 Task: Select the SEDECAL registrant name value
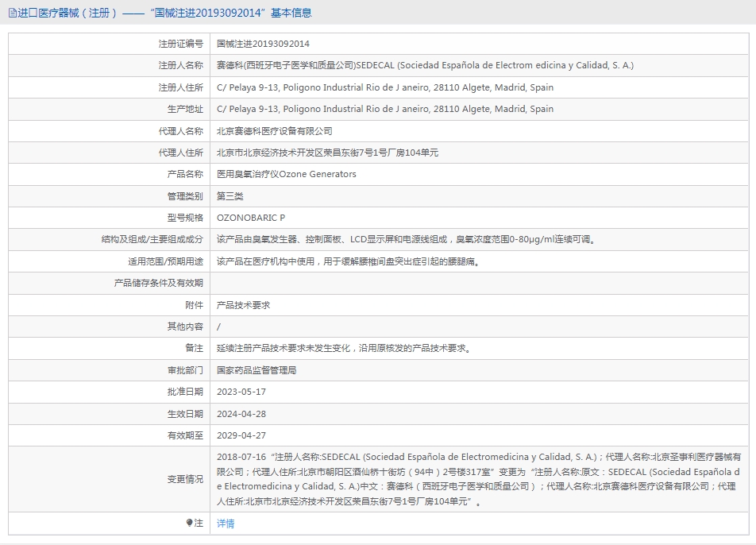point(425,66)
